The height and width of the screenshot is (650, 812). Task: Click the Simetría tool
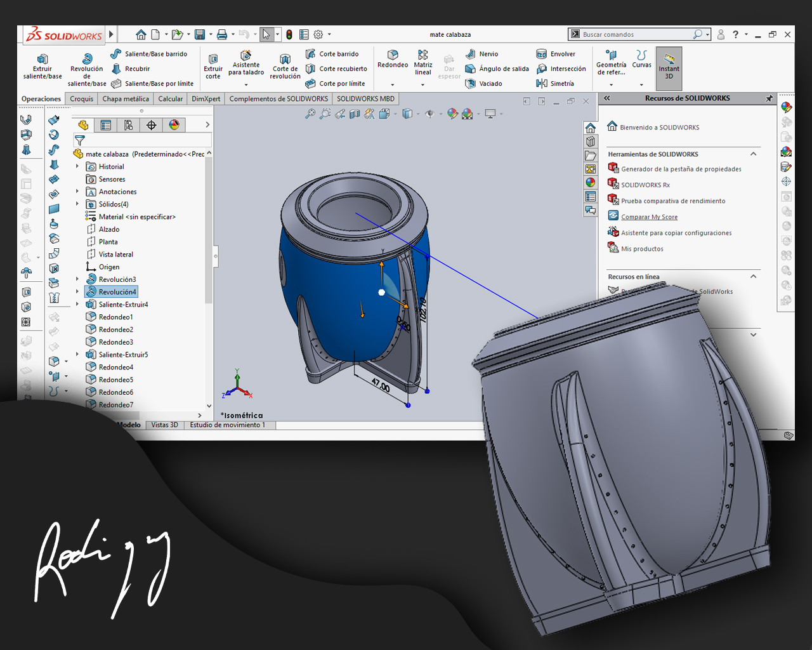(x=555, y=84)
